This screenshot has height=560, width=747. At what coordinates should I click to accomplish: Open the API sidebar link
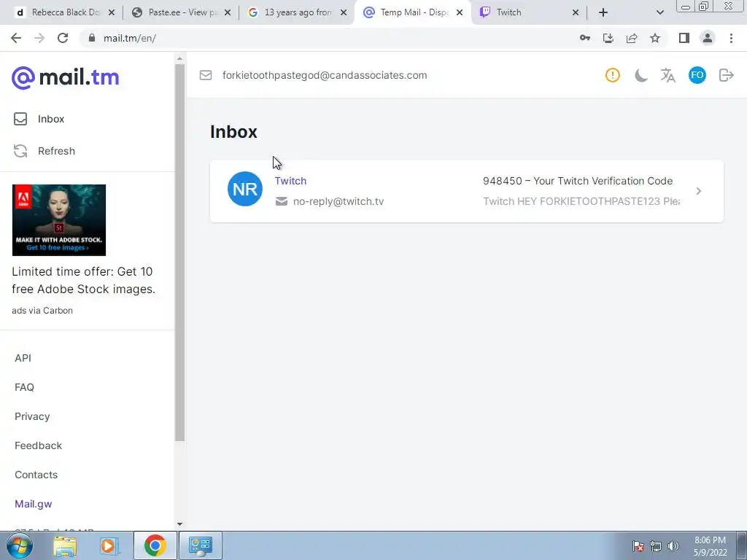(x=23, y=358)
